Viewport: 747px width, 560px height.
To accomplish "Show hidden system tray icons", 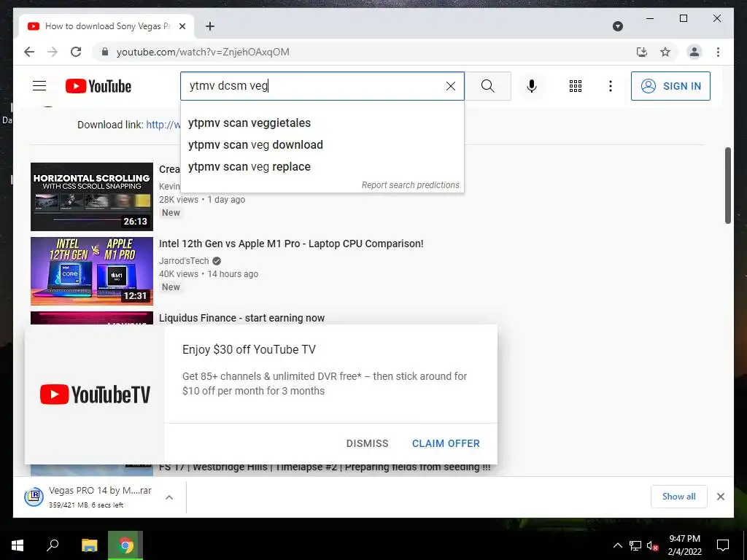I will coord(617,545).
